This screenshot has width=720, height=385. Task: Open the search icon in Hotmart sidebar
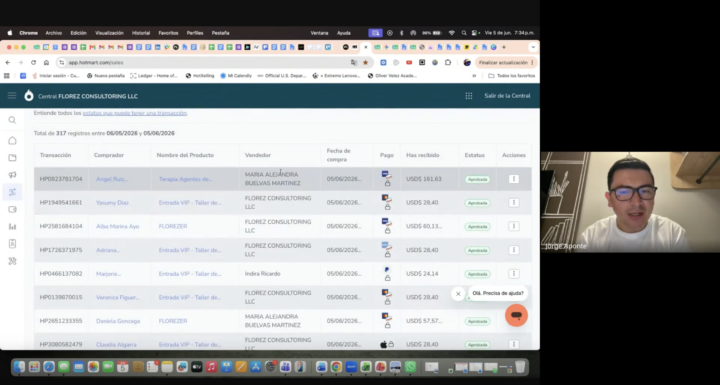pyautogui.click(x=12, y=120)
